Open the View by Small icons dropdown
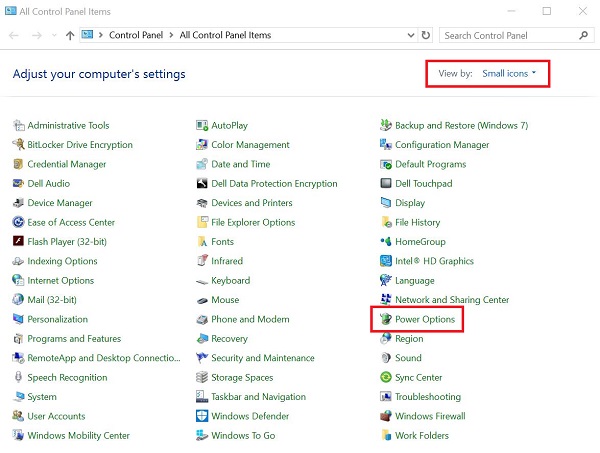The image size is (600, 453). (509, 74)
